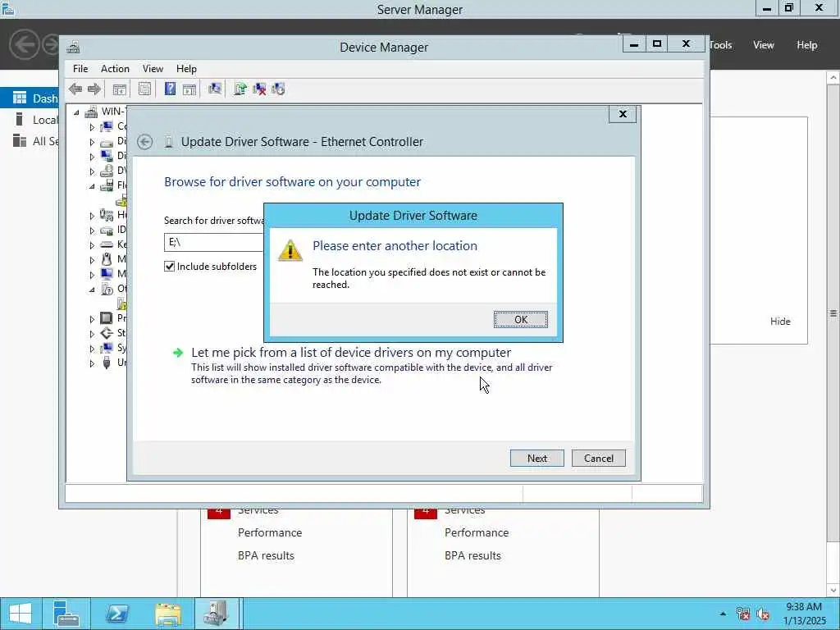Click Scan for hardware changes toolbar icon

[x=215, y=89]
